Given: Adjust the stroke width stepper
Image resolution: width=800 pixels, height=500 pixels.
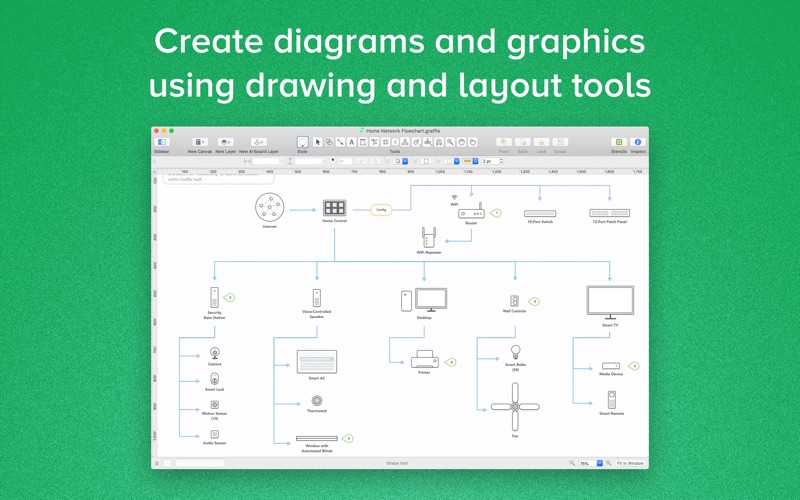Looking at the screenshot, I should tap(501, 161).
